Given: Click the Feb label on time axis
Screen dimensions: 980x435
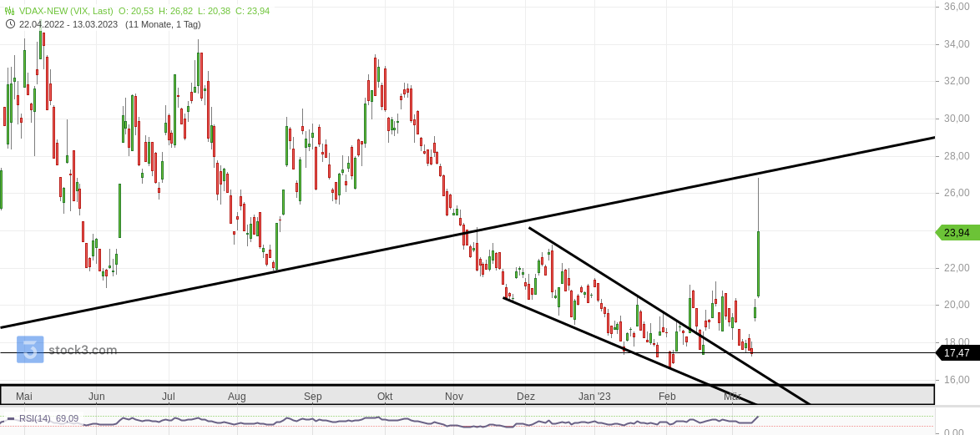Looking at the screenshot, I should click(667, 397).
